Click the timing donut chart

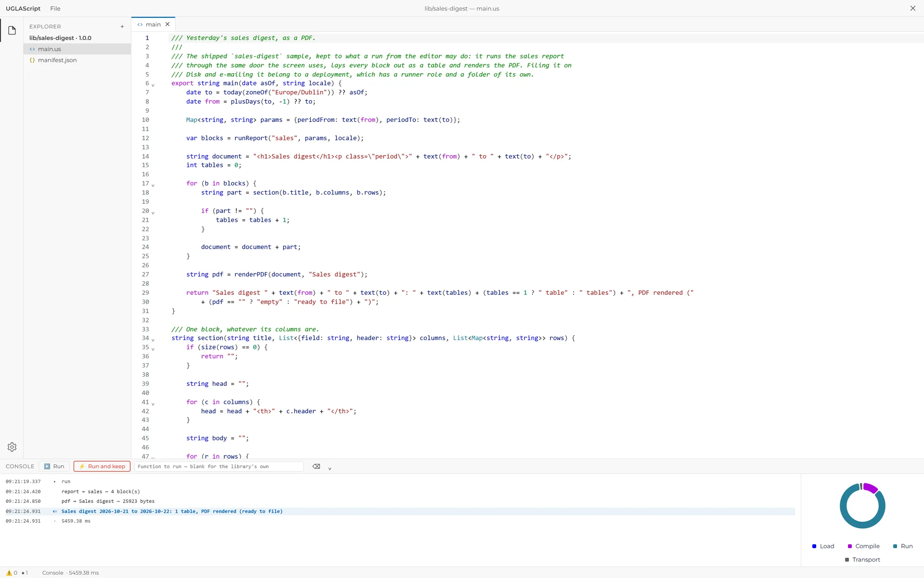[862, 506]
